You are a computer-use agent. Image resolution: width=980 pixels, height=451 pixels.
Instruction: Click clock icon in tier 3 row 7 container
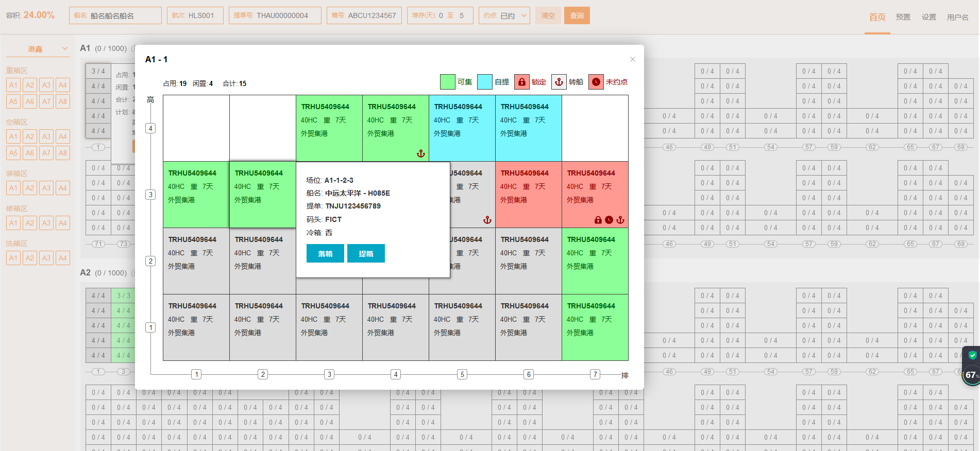pos(609,220)
